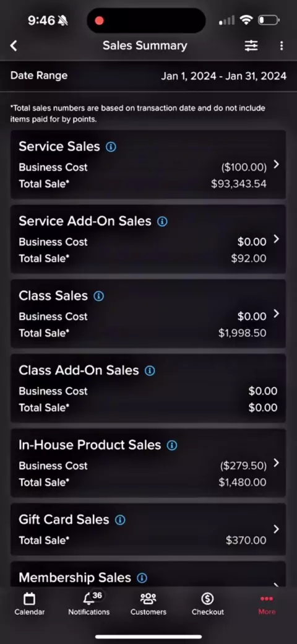Open the Notifications tab
This screenshot has width=297, height=644.
pyautogui.click(x=89, y=604)
